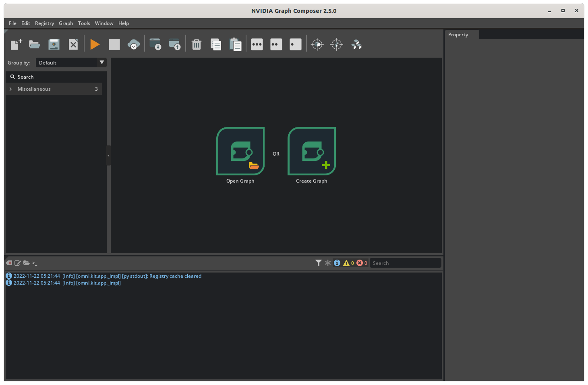Click the Copy documents toolbar icon

216,44
